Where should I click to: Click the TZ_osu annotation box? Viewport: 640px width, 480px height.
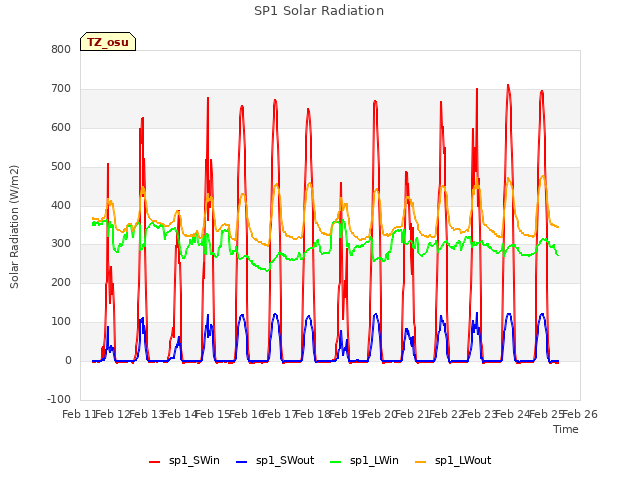coord(108,42)
